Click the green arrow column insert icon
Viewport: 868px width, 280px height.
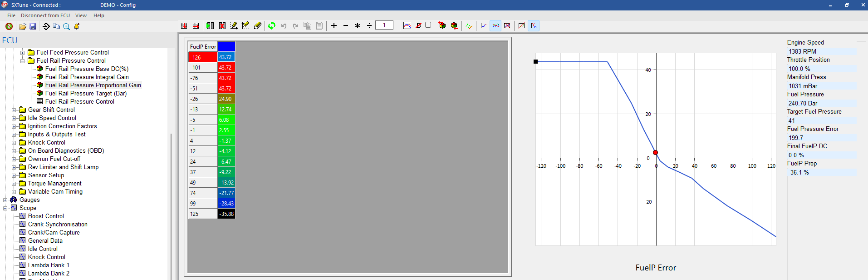210,26
